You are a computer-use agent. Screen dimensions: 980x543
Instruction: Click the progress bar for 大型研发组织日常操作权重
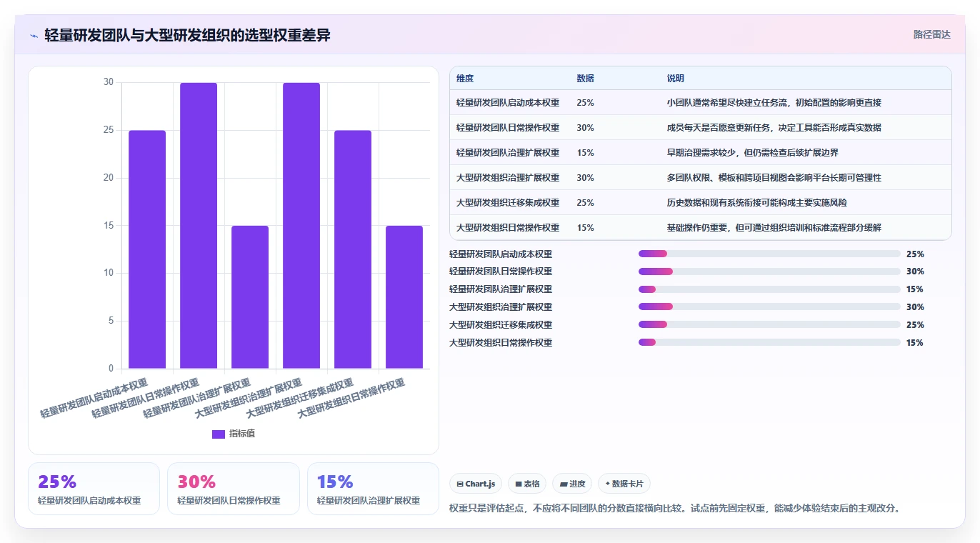pyautogui.click(x=769, y=343)
